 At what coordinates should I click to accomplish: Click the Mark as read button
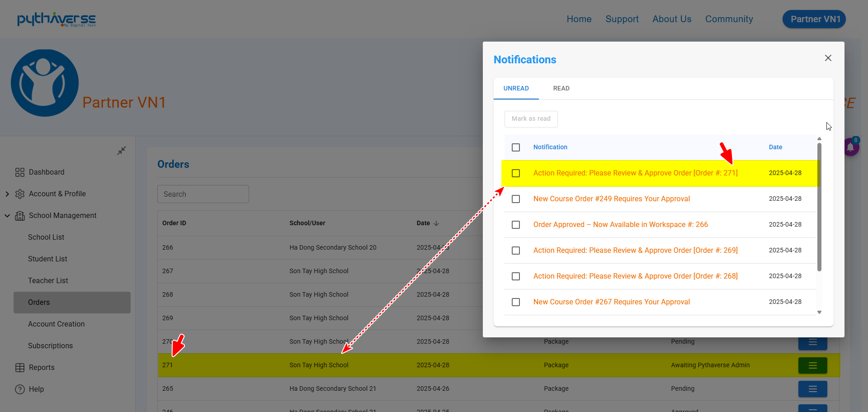[531, 119]
